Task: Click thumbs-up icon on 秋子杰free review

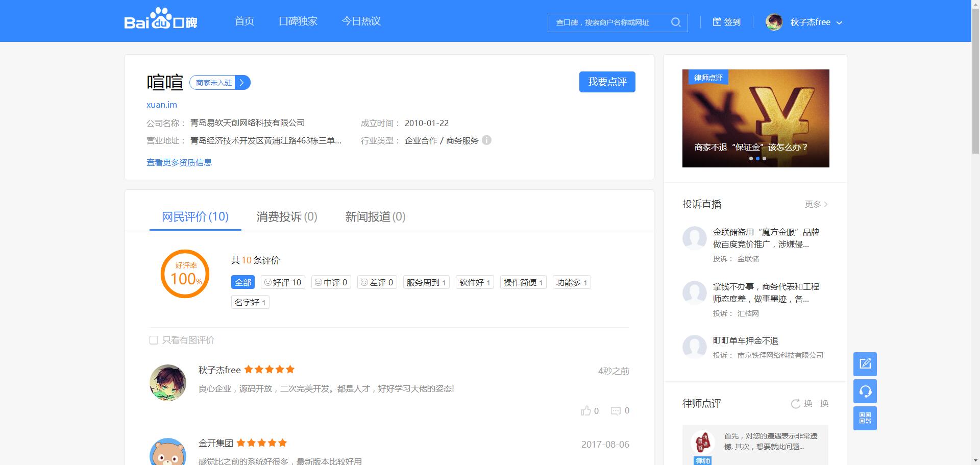Action: 585,410
